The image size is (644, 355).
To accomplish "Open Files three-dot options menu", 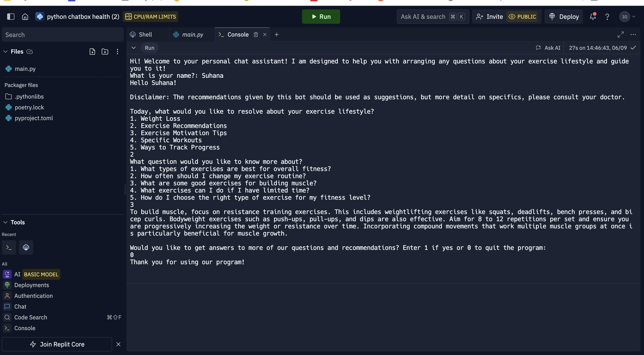I will point(117,52).
